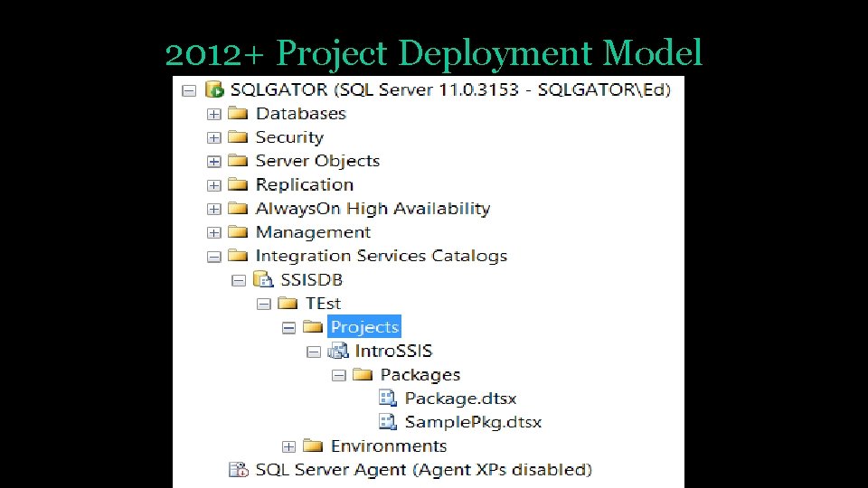Expand the AlwaysOn High Availability node
Viewport: 868px width, 488px height.
[213, 209]
